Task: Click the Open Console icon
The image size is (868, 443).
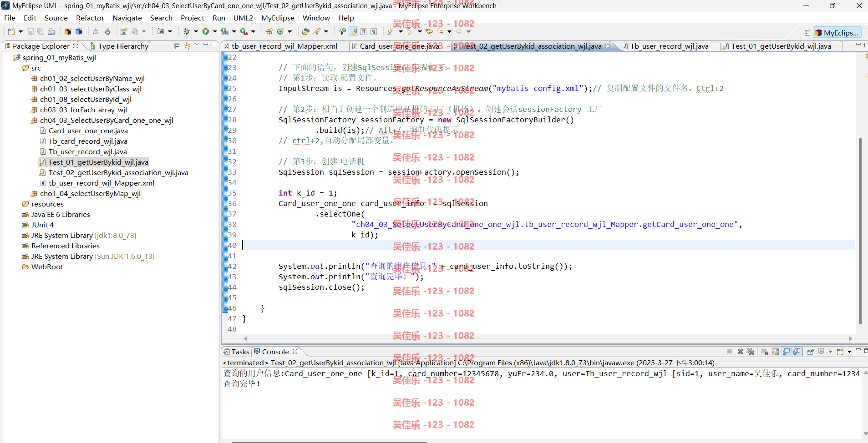Action: (x=840, y=352)
